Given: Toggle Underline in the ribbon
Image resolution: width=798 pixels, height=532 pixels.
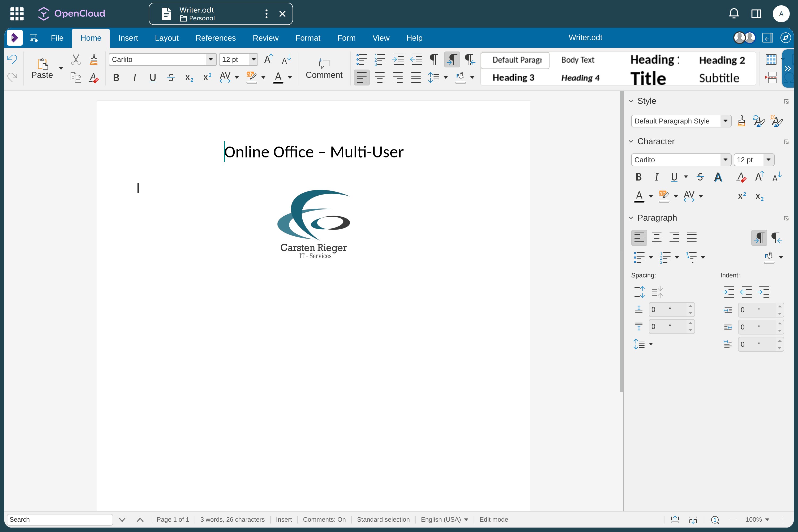Looking at the screenshot, I should coord(153,78).
